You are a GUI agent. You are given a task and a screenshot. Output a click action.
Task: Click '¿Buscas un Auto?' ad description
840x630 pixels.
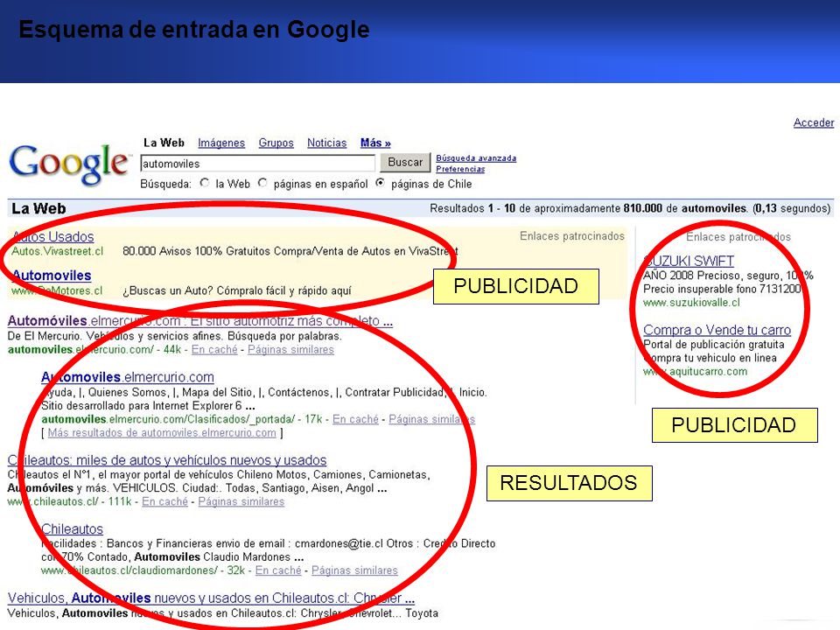click(x=237, y=290)
